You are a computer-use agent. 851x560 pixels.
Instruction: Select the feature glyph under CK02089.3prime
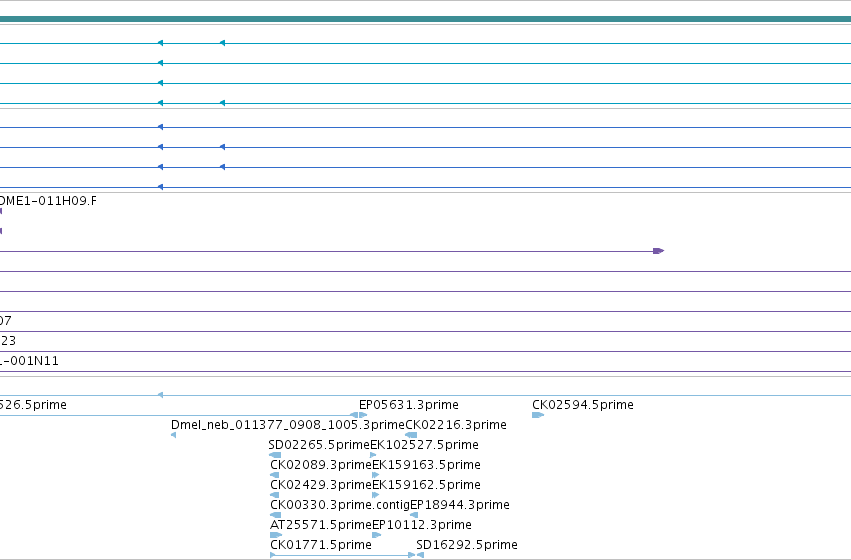coord(274,475)
